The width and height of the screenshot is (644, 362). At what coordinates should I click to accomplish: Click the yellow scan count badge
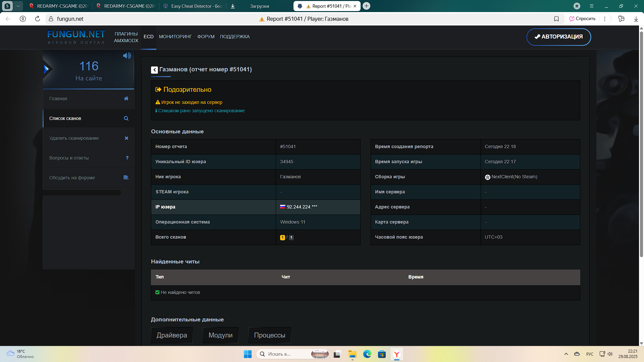[x=282, y=237]
